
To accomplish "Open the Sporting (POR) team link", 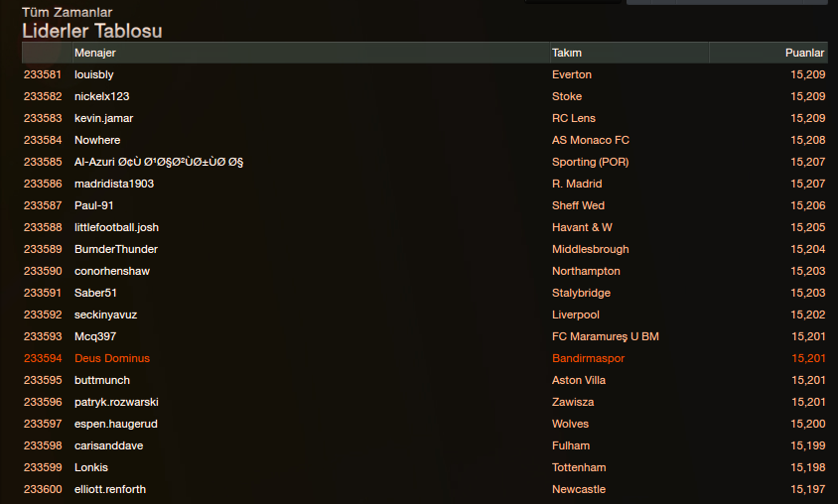I will coord(591,163).
